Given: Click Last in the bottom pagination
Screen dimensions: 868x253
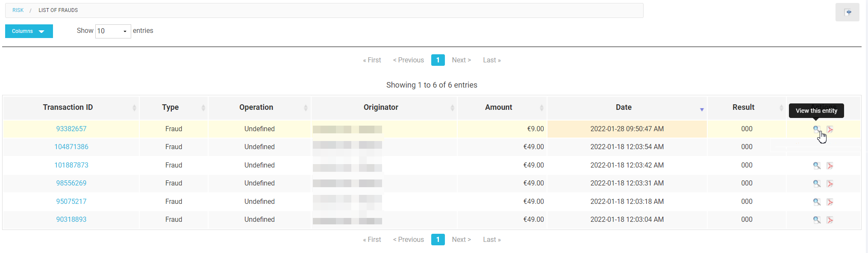Looking at the screenshot, I should pos(492,240).
